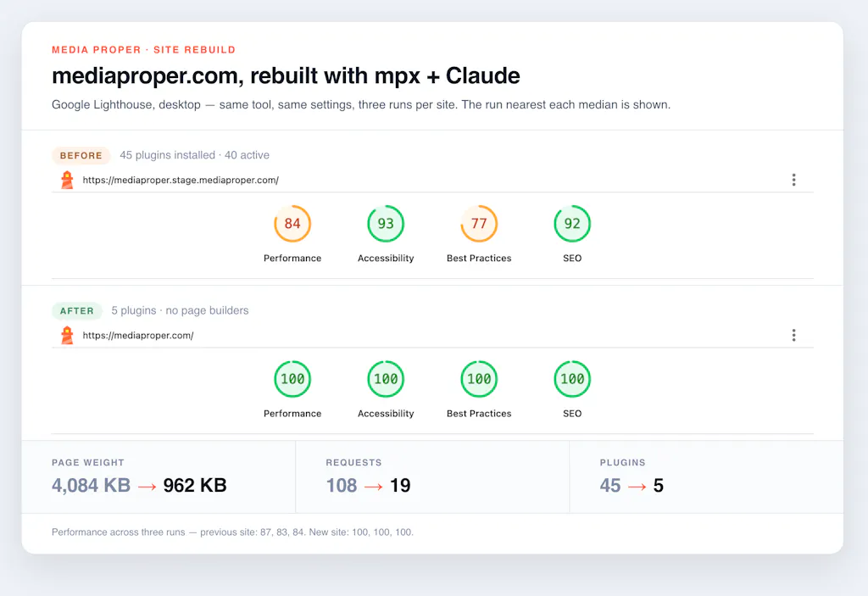Click the REQUESTS label
Screen dimensions: 868x596
tap(353, 463)
